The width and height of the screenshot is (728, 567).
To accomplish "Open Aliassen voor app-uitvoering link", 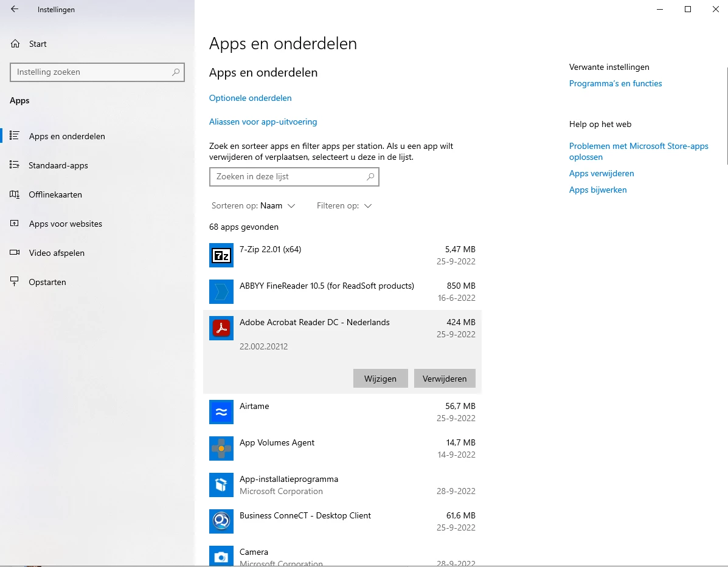I will click(x=263, y=122).
